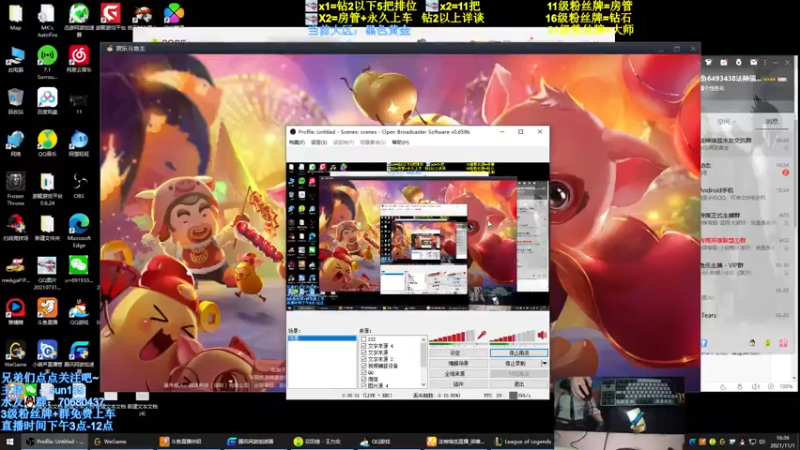Mute the microphone in OBS
Screen dimensions: 800x450
coord(481,335)
